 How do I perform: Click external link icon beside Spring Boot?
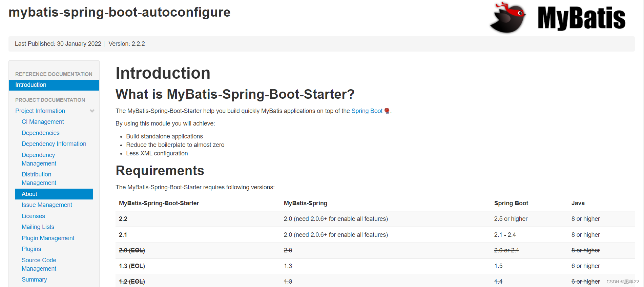(387, 111)
